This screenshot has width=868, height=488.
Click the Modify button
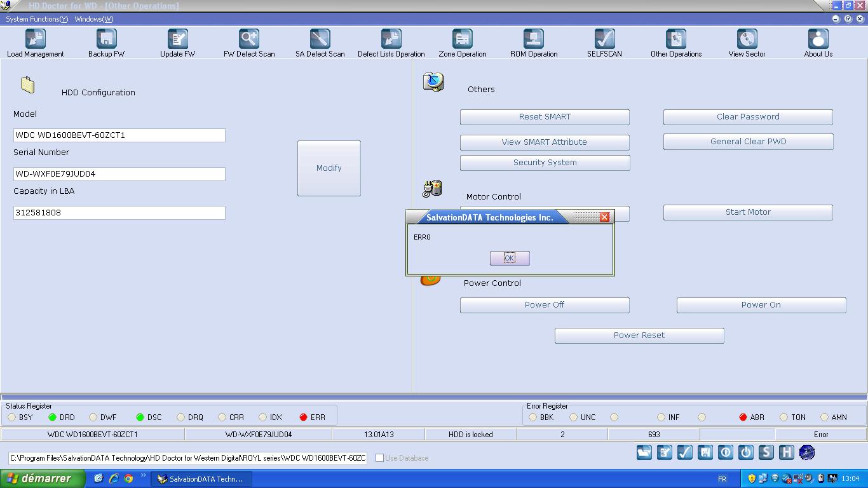pyautogui.click(x=329, y=168)
